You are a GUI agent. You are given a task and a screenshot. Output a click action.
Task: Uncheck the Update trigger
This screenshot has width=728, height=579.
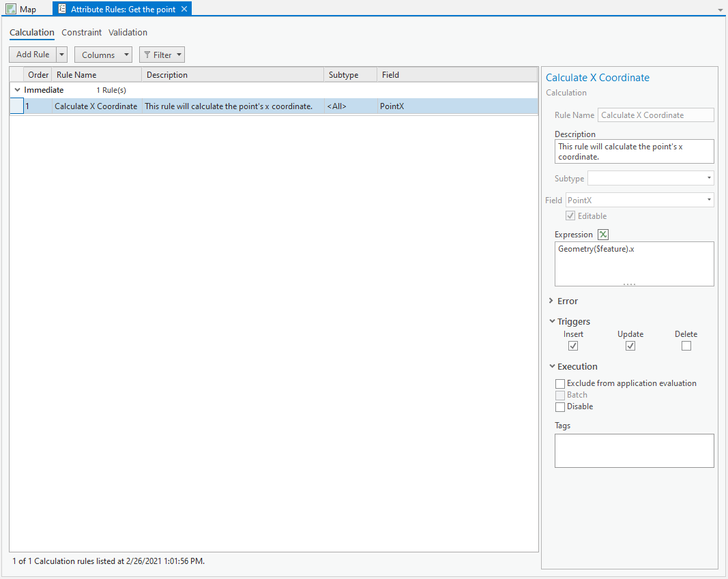pyautogui.click(x=630, y=345)
